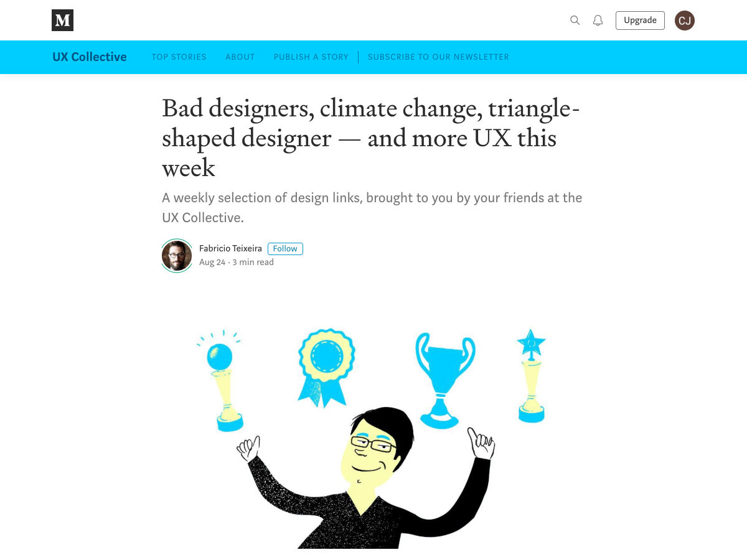Open notifications bell icon
The image size is (747, 560).
[598, 21]
